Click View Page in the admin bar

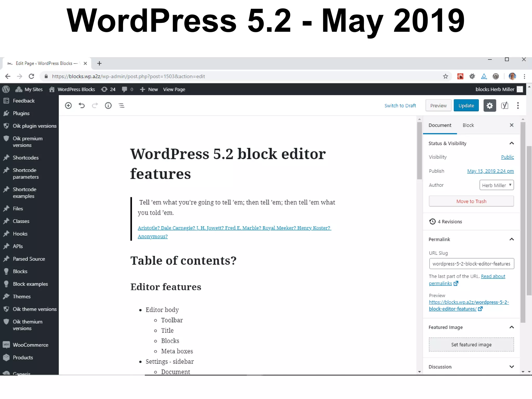click(174, 89)
